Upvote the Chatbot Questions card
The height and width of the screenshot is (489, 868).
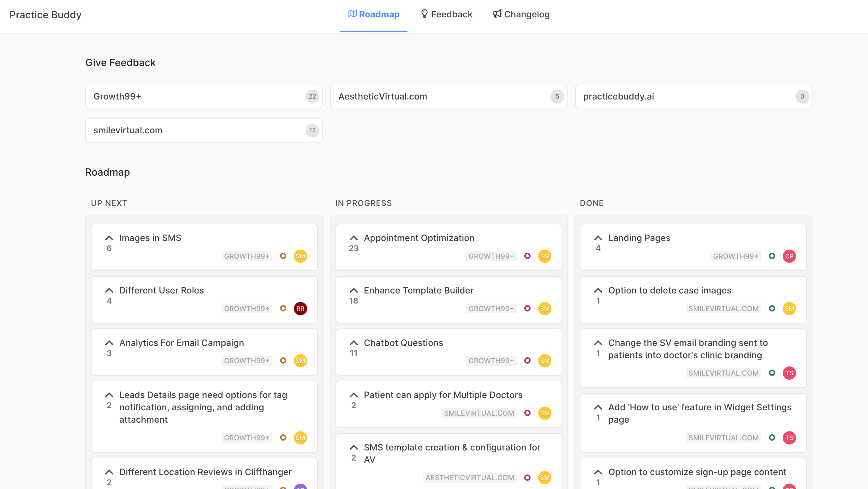tap(354, 343)
